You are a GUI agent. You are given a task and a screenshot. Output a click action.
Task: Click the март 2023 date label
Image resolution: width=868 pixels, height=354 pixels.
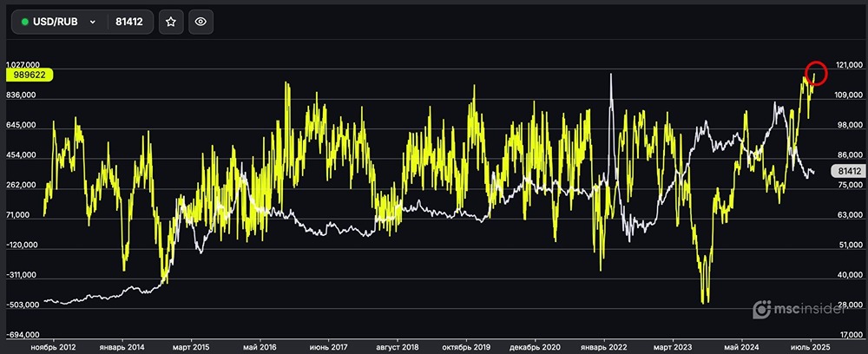(x=673, y=347)
